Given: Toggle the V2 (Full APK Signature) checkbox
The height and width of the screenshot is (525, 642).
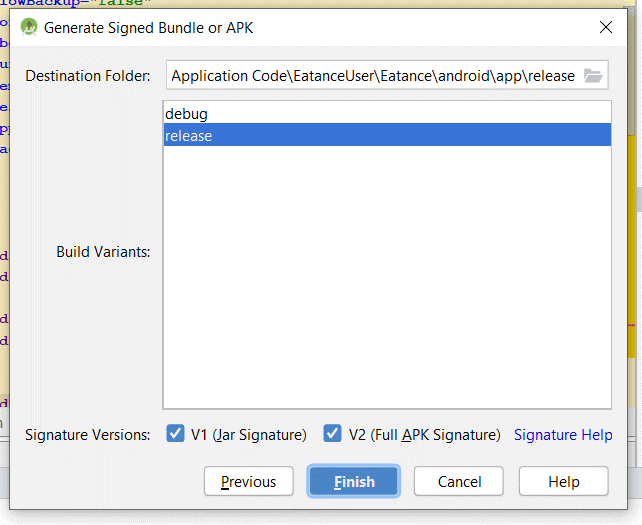Looking at the screenshot, I should (x=333, y=434).
